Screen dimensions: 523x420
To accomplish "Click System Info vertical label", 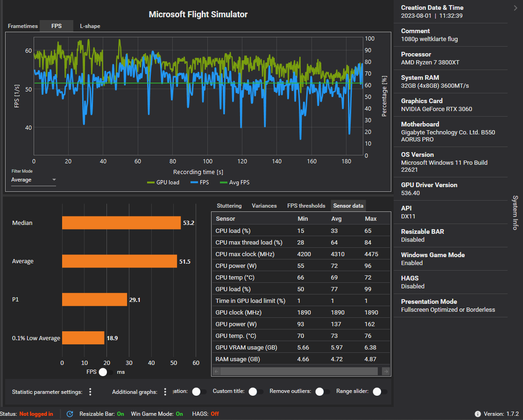I will [x=515, y=213].
